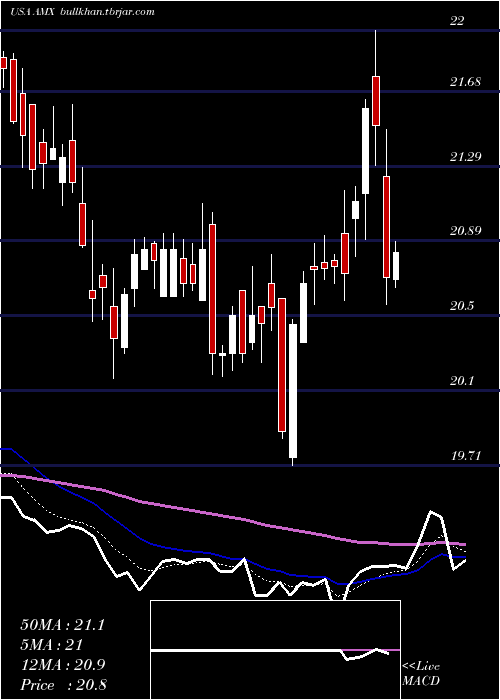Click the 20.1 price axis label
Image resolution: width=500 pixels, height=700 pixels.
tap(462, 381)
